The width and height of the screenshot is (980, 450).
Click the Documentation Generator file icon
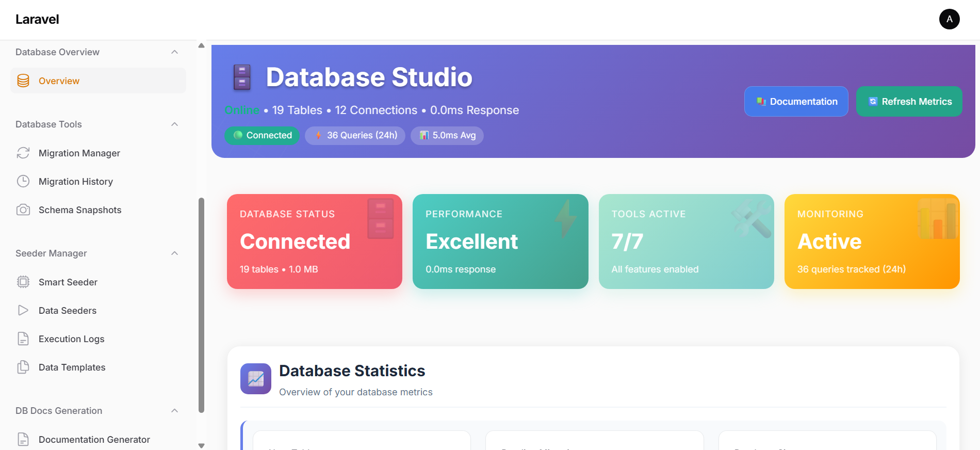point(23,439)
